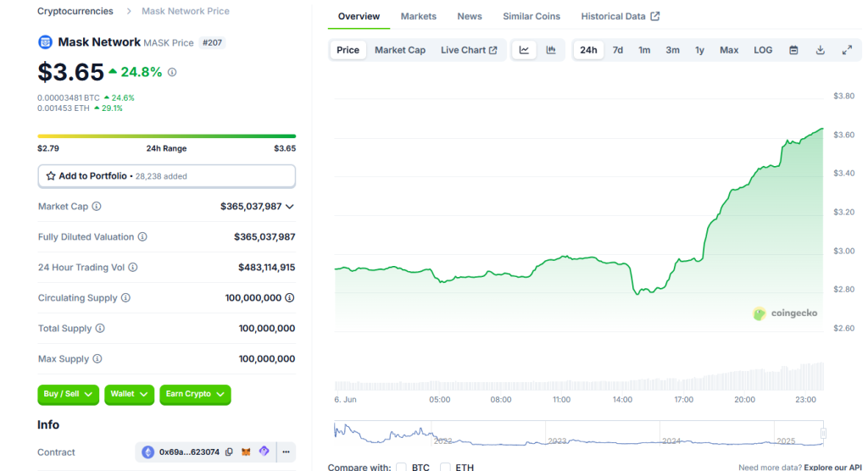The image size is (868, 471).
Task: Open the Wallet dropdown
Action: pos(129,394)
